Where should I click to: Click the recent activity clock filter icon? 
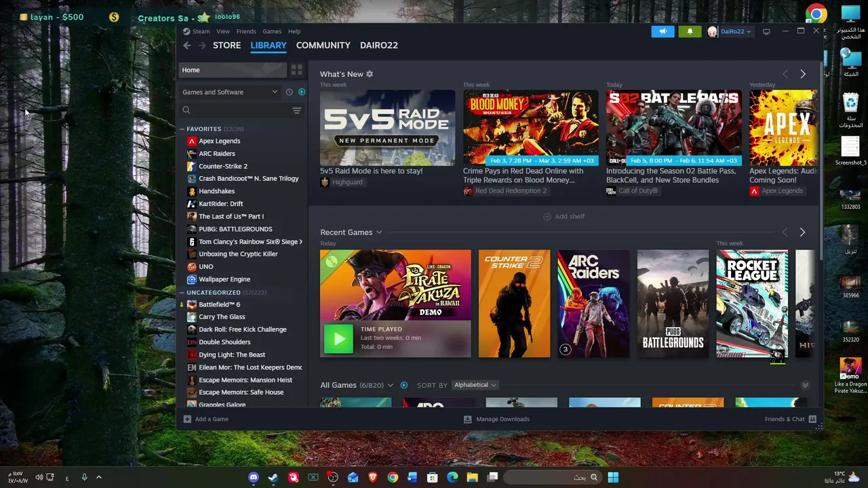click(x=289, y=92)
